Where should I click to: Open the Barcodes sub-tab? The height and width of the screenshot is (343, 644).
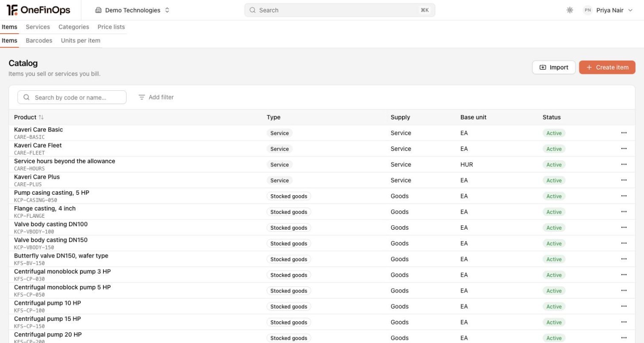39,41
